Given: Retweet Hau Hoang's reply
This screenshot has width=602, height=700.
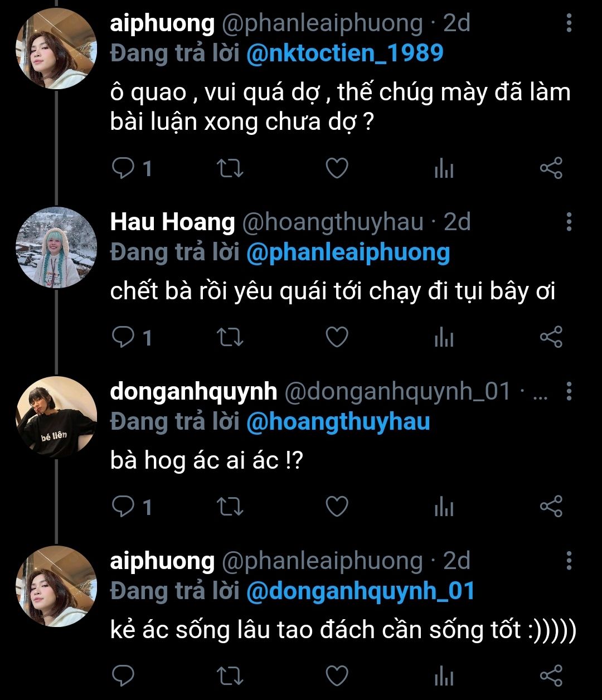Looking at the screenshot, I should pos(230,337).
